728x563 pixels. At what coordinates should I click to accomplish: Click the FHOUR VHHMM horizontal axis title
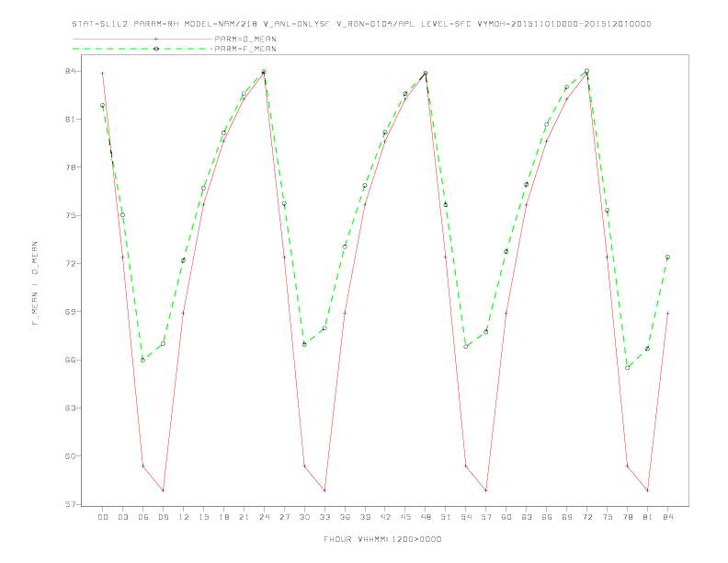coord(382,539)
